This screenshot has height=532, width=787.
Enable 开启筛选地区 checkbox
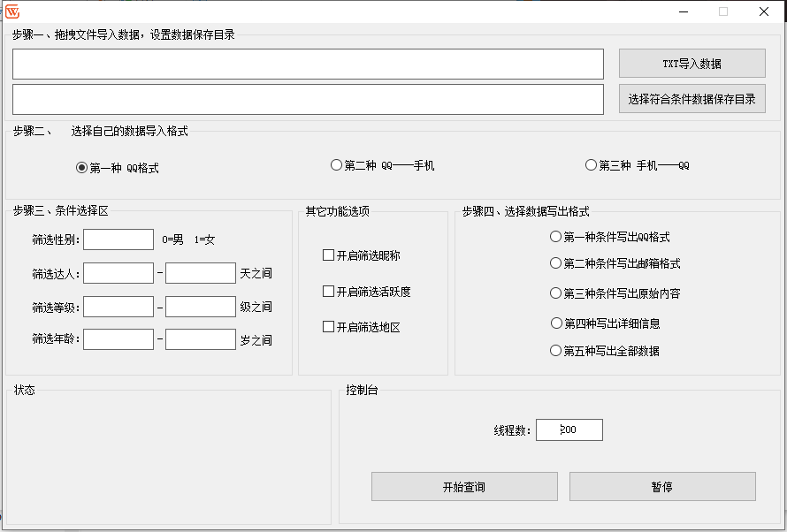pos(328,326)
